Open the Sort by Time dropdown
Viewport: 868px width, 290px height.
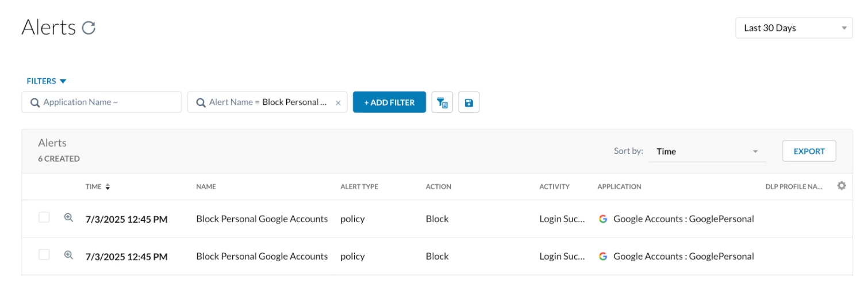tap(707, 151)
